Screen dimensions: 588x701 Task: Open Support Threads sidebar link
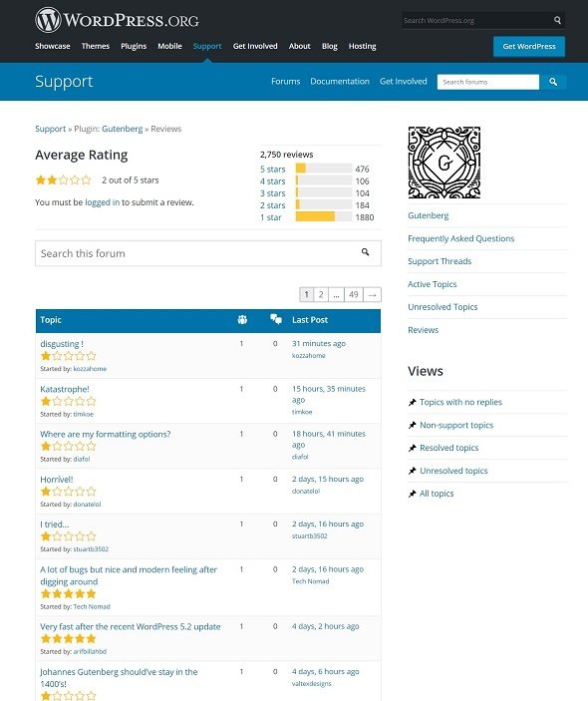[440, 261]
